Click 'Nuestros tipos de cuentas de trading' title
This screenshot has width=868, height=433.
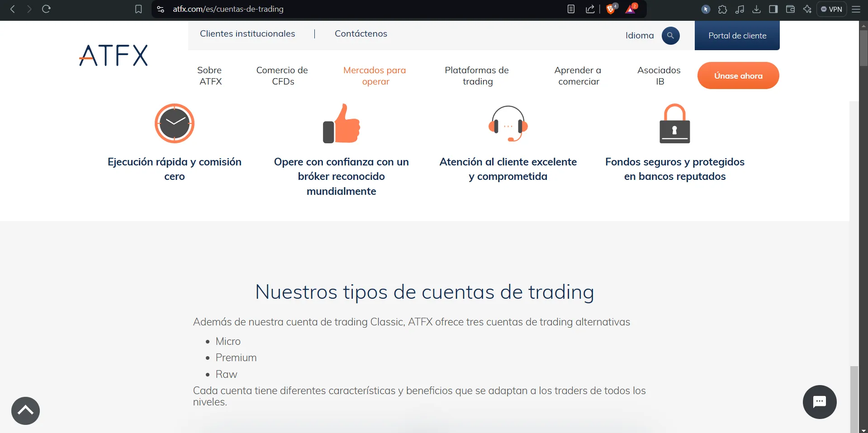point(425,292)
